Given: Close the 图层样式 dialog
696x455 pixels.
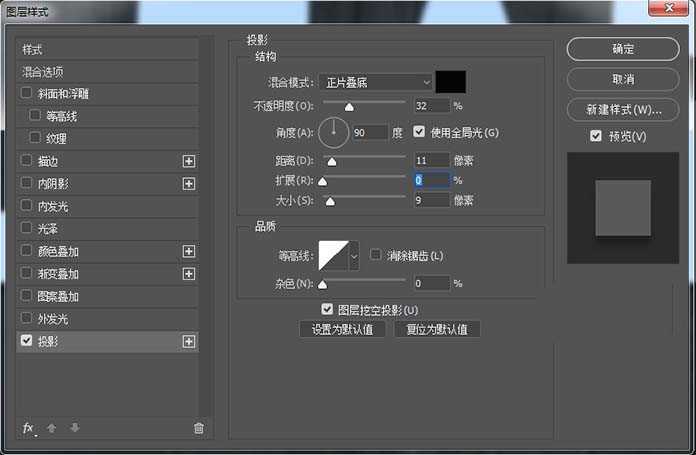Looking at the screenshot, I should (669, 8).
